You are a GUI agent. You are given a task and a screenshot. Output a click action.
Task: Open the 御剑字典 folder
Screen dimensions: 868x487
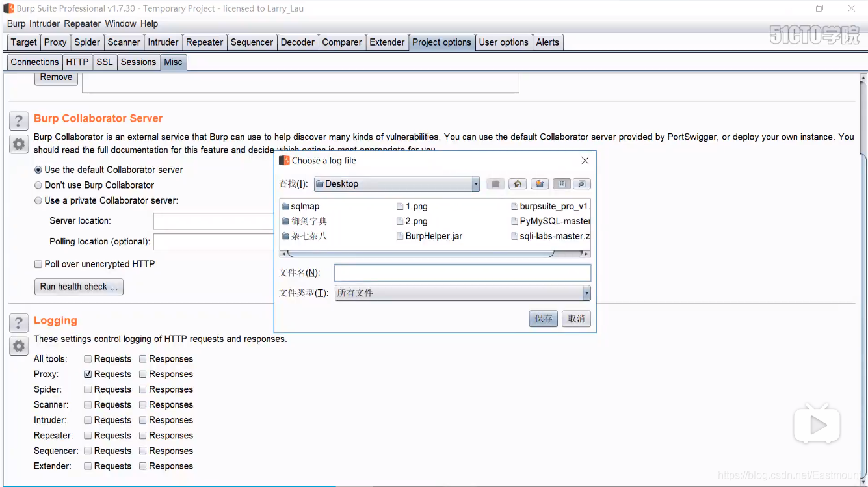point(305,221)
